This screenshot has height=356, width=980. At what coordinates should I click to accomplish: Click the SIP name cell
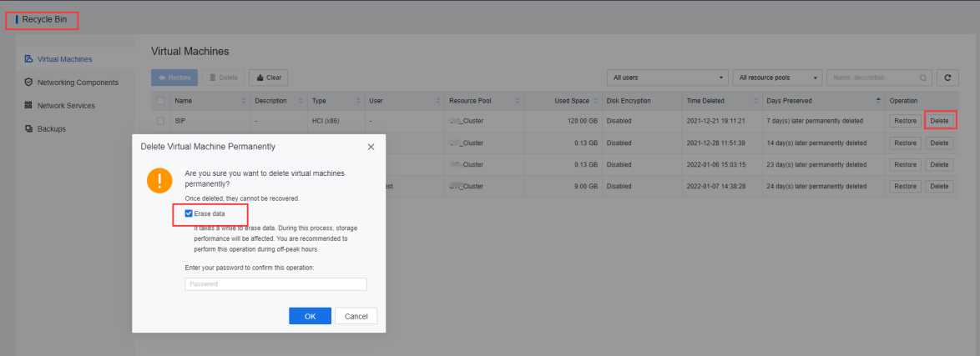pos(180,121)
